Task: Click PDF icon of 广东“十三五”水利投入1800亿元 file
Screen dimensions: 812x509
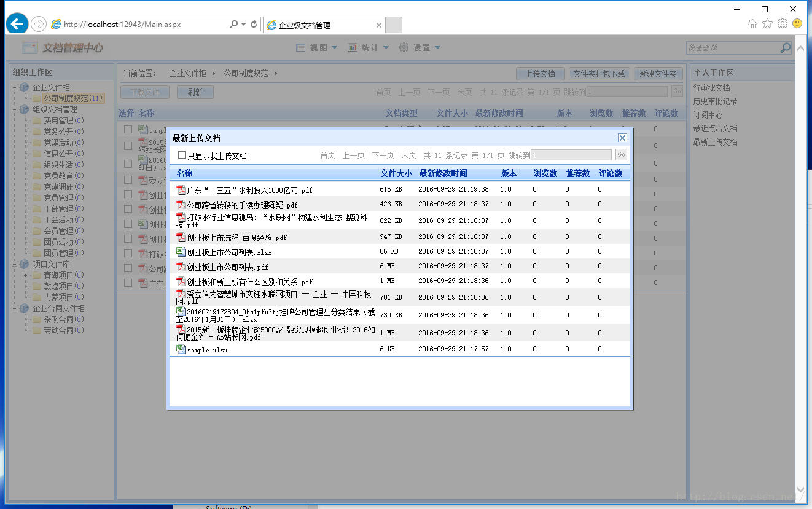Action: (x=181, y=189)
